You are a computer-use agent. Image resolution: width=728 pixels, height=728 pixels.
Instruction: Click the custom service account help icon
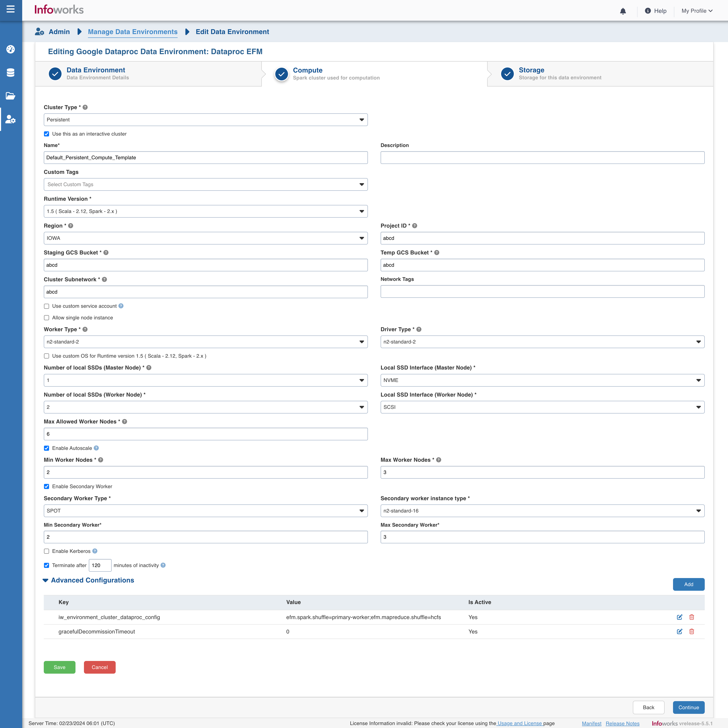coord(121,306)
